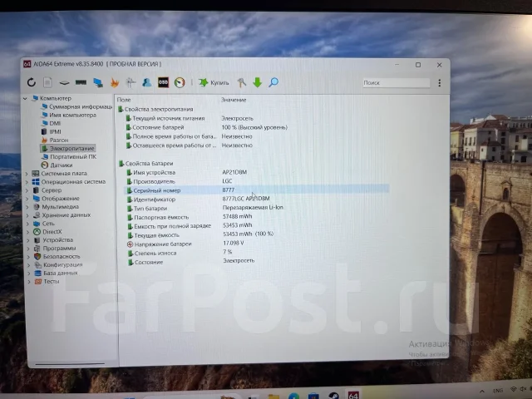The height and width of the screenshot is (399, 532).
Task: Select Разгон tree item
Action: tap(55, 140)
